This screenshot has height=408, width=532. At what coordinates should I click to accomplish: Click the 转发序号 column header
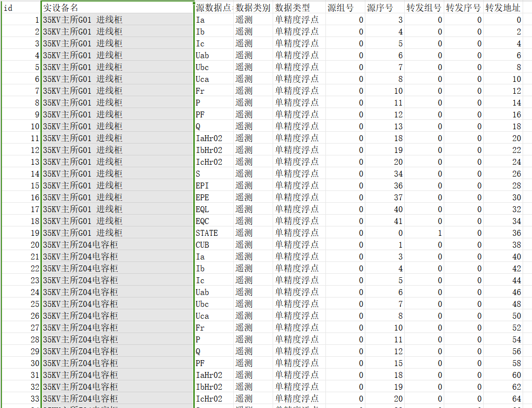(x=463, y=8)
